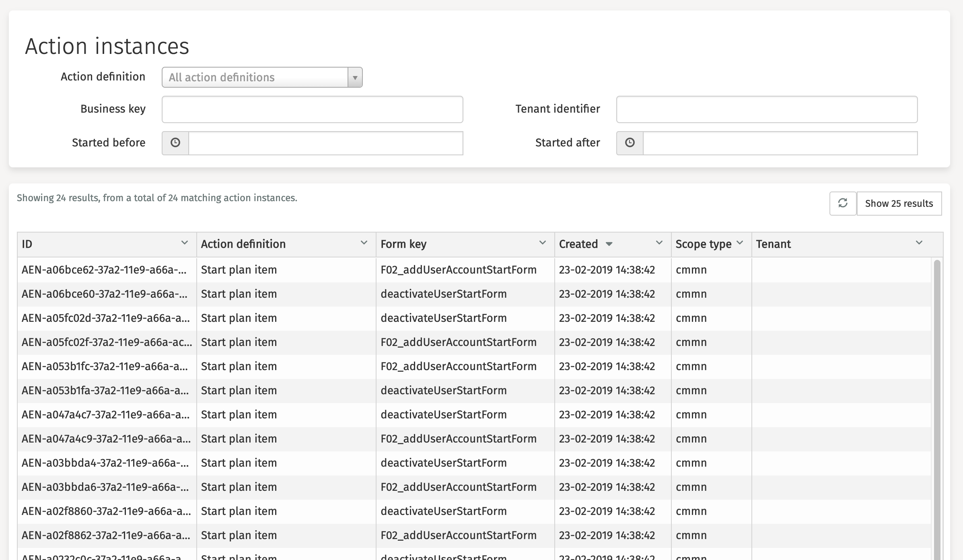Open the Form key column options

point(543,243)
